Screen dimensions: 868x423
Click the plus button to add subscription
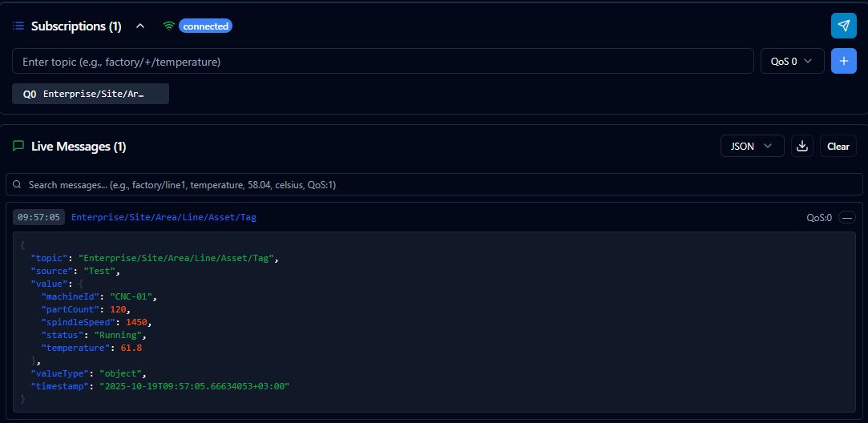coord(843,61)
